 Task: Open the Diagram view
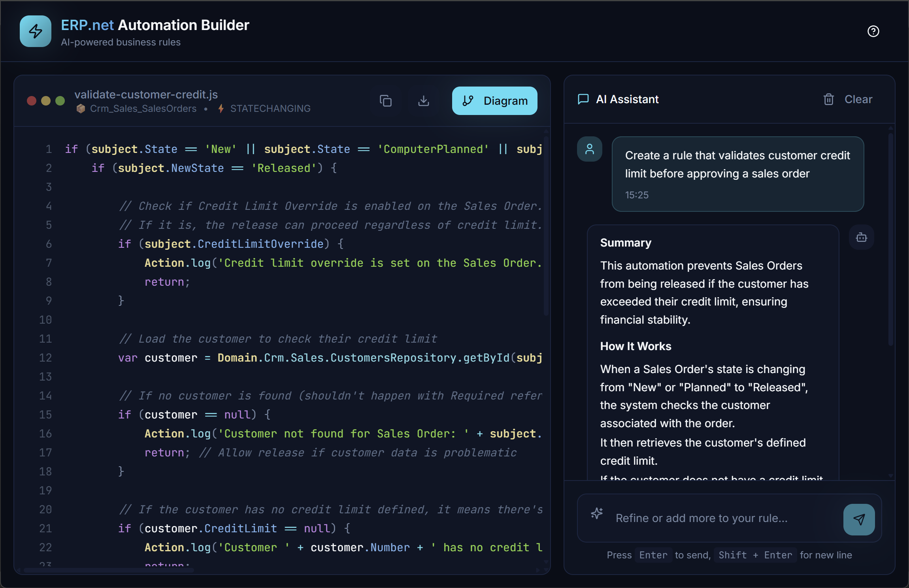click(x=494, y=101)
